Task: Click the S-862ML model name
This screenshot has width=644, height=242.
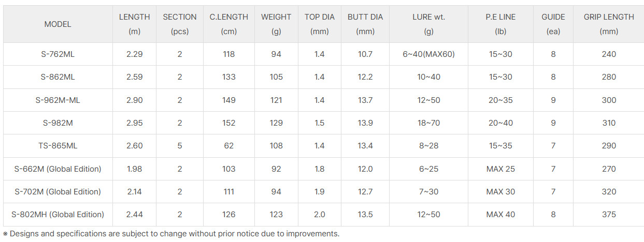Action: [58, 77]
